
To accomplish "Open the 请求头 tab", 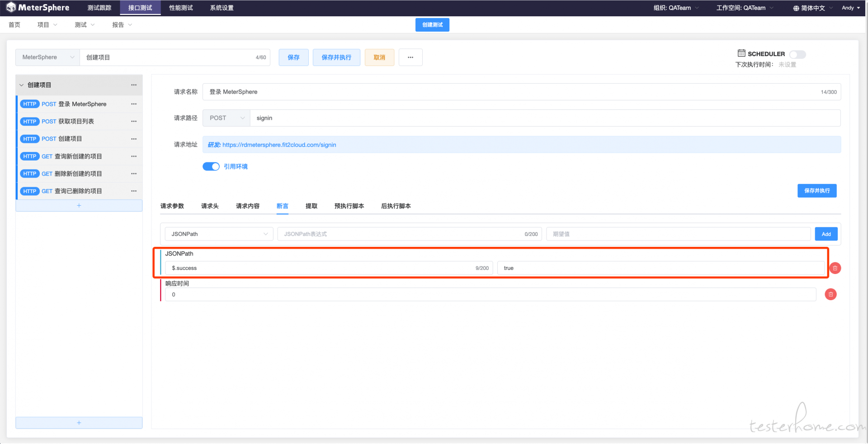I will pyautogui.click(x=210, y=206).
